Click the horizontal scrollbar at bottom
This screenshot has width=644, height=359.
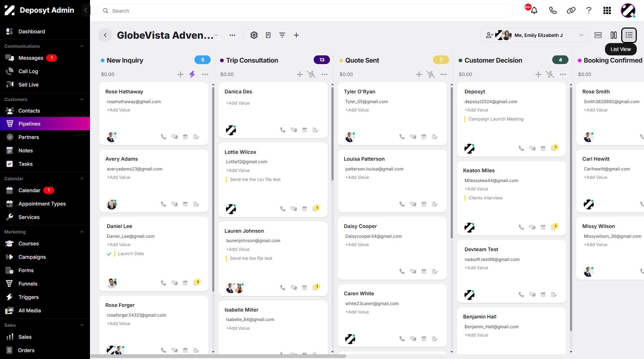click(x=218, y=356)
